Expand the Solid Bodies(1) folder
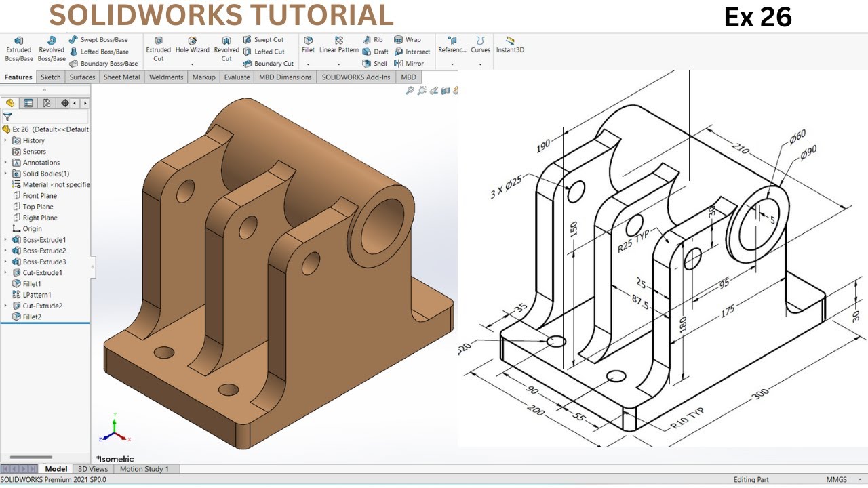868x488 pixels. coord(6,174)
